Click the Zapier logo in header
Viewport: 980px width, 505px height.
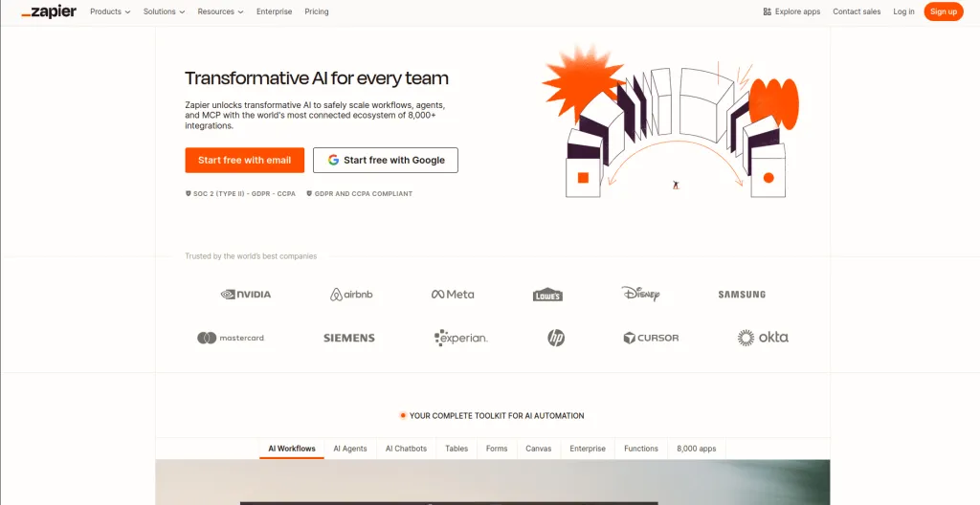pyautogui.click(x=49, y=11)
